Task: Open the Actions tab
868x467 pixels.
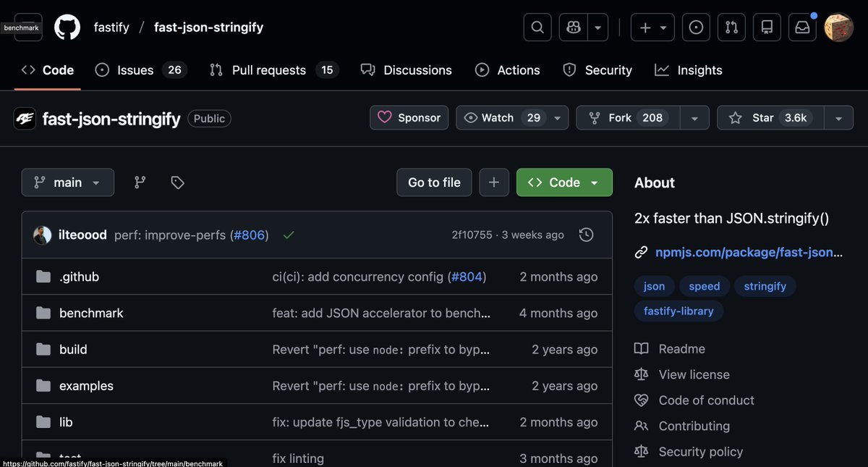Action: coord(507,70)
